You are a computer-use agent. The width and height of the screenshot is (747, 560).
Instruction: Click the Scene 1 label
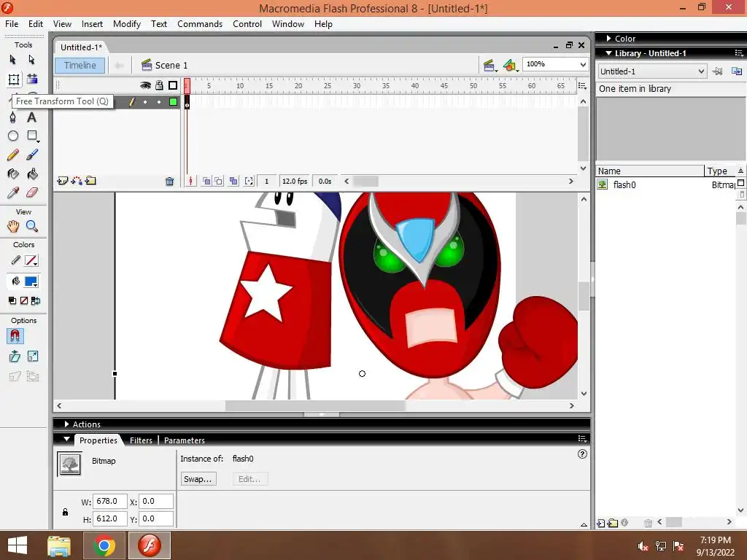171,66
